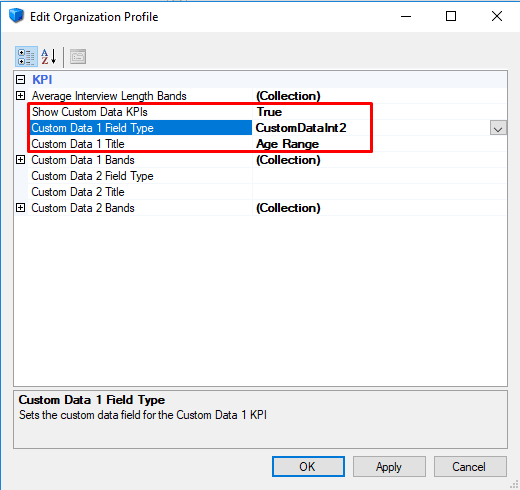The image size is (520, 490).
Task: Select the Custom Data 2 Field Type row
Action: point(140,176)
